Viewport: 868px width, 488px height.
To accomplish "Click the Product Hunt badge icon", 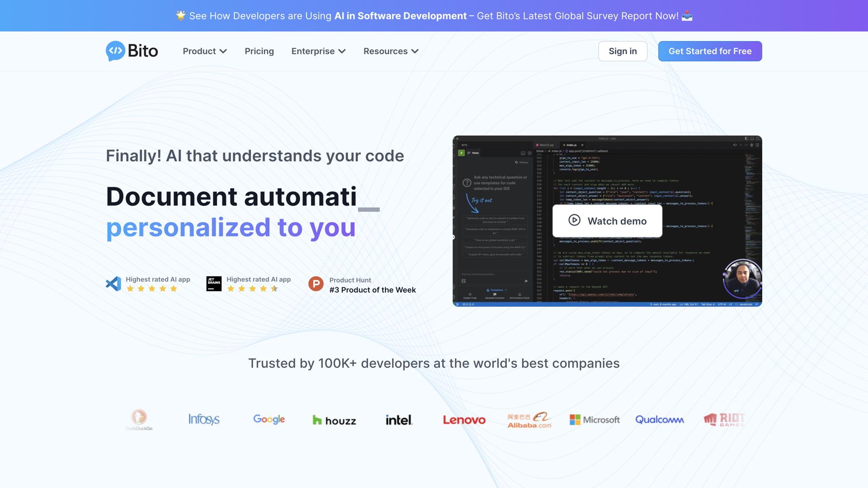I will pyautogui.click(x=316, y=284).
